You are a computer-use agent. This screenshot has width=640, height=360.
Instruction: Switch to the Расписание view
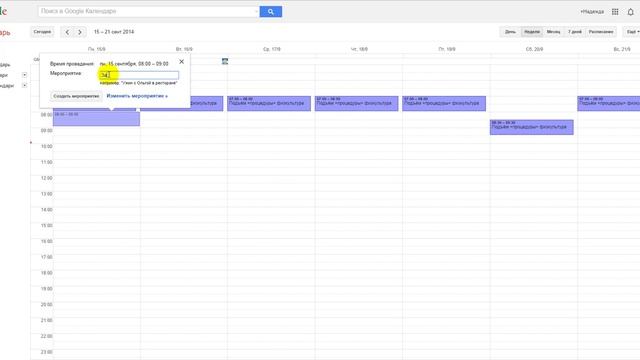601,32
